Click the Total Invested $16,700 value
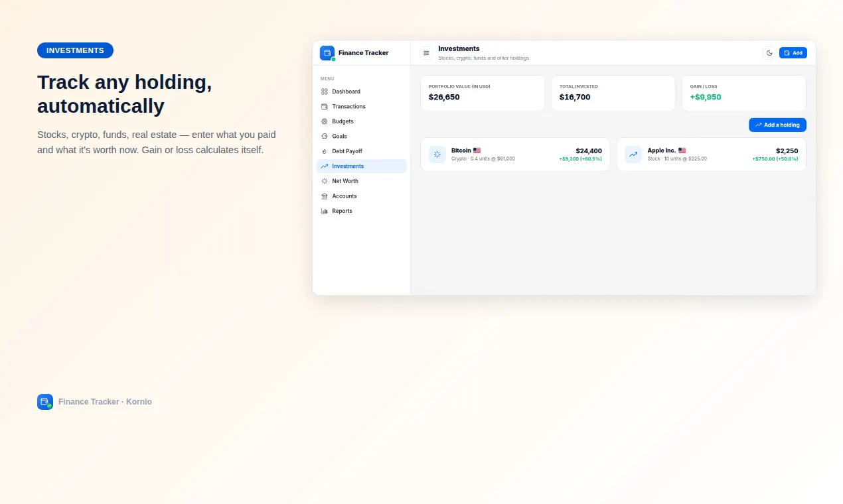The width and height of the screenshot is (843, 504). coord(575,97)
